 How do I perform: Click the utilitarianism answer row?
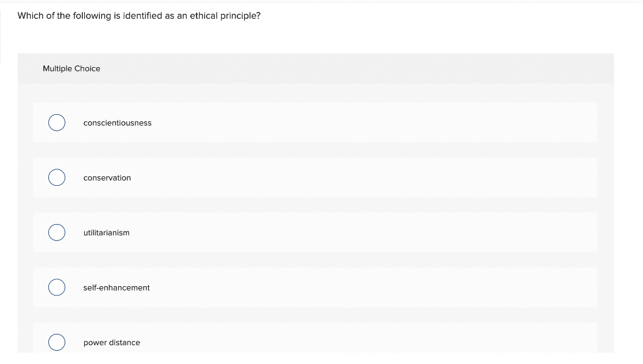tap(314, 232)
